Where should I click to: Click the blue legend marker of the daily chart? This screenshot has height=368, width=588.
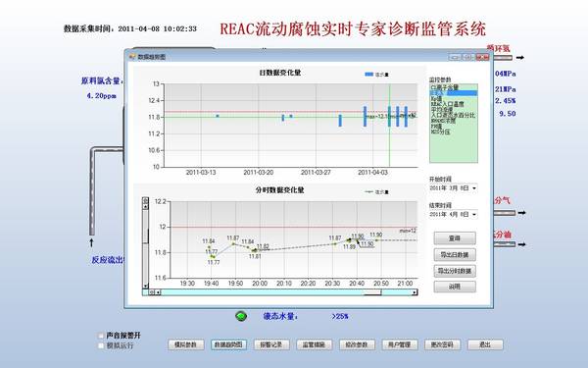click(369, 75)
